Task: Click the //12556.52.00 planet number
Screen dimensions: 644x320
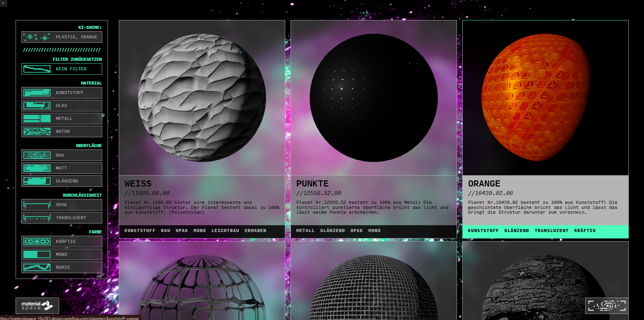Action: point(319,193)
